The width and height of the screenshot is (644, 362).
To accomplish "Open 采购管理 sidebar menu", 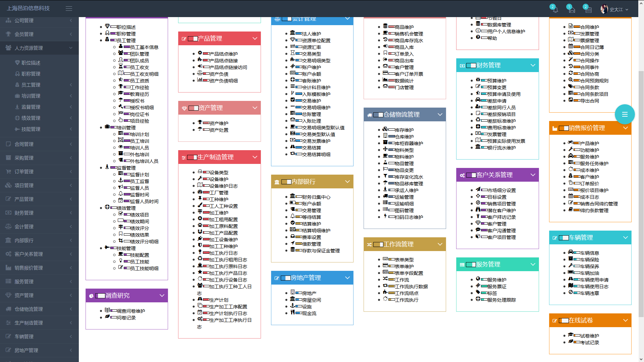I will tap(24, 158).
